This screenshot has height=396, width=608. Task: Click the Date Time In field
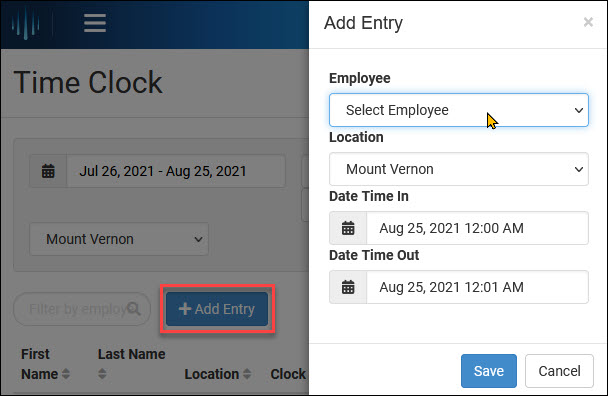click(477, 228)
